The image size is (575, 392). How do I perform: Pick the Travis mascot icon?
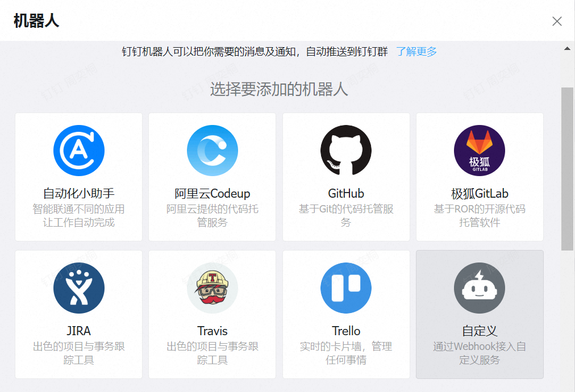[213, 288]
